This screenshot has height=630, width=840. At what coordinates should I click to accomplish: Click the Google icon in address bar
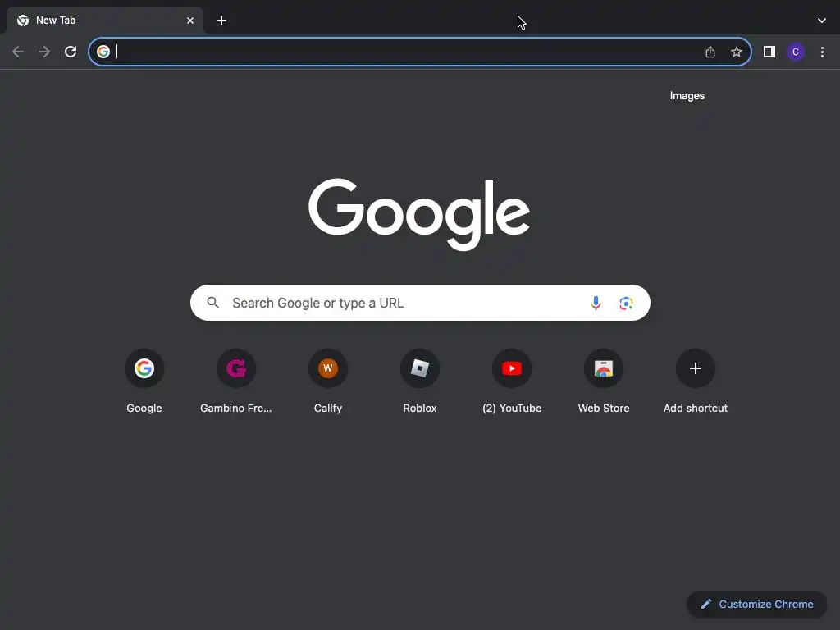(x=103, y=52)
